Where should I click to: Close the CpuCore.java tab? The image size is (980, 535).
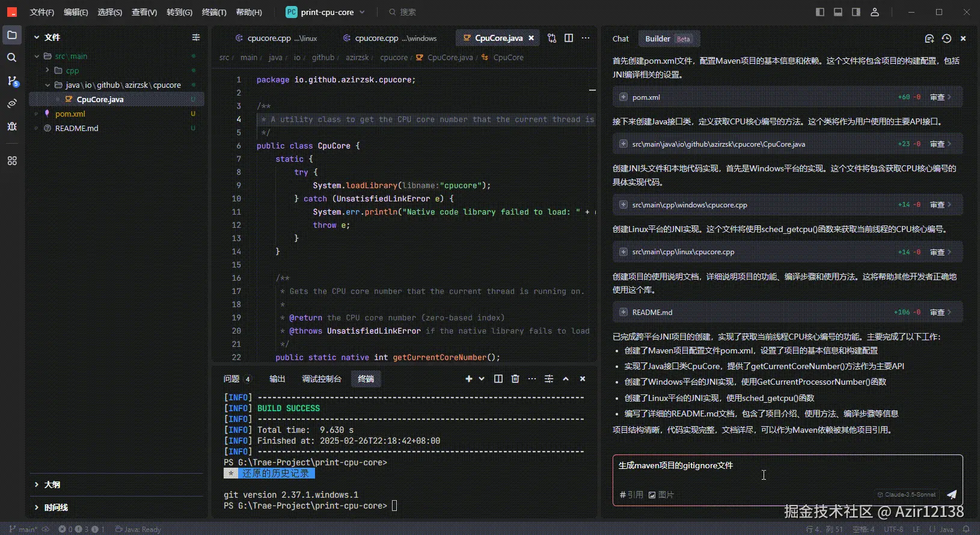[531, 38]
